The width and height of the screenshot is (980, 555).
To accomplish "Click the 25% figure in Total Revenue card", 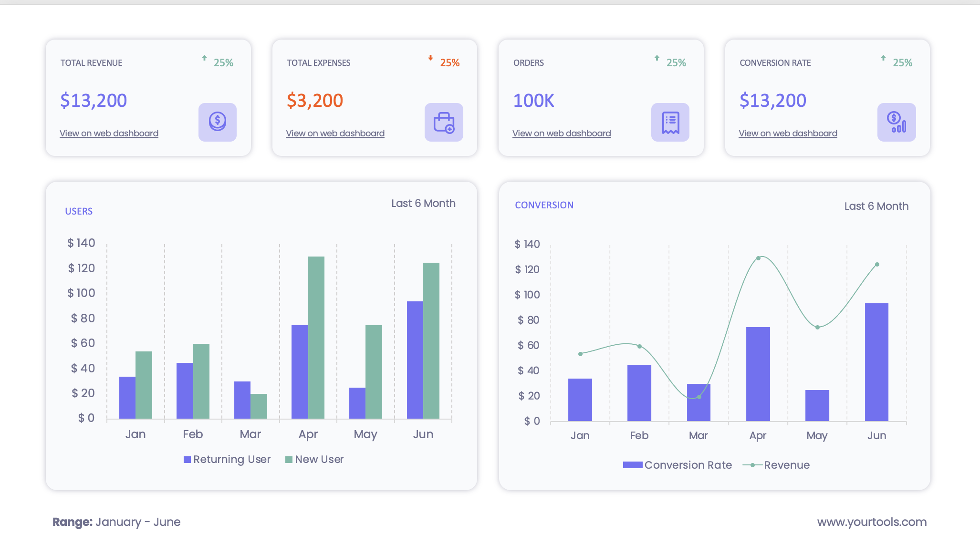I will pyautogui.click(x=223, y=63).
